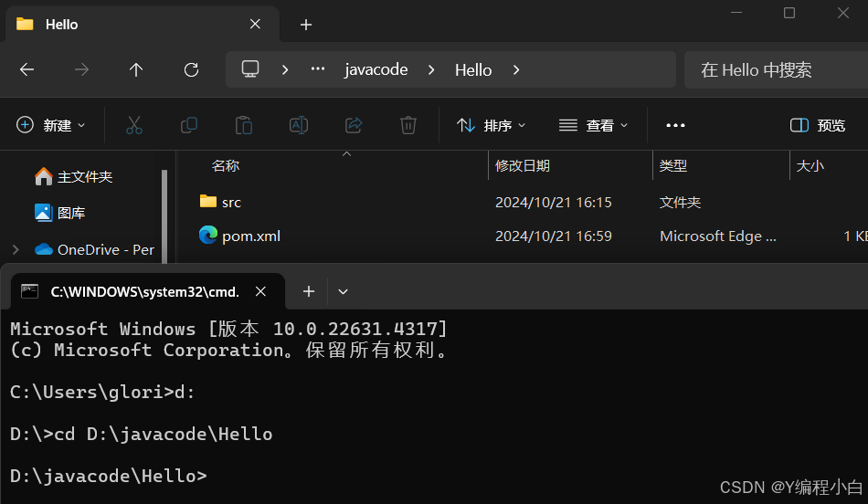
Task: Click the This PC monitor icon in address bar
Action: pos(250,69)
